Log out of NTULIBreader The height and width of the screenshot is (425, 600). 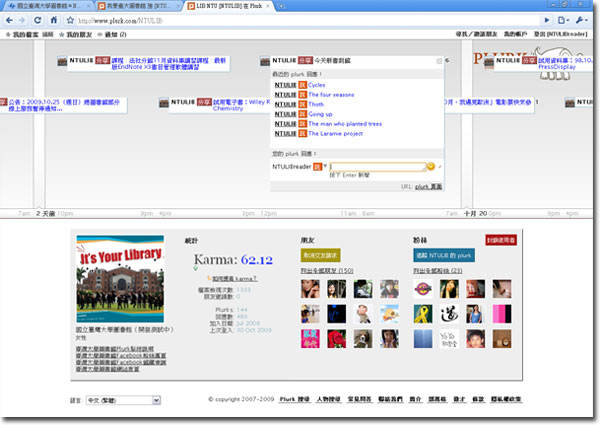coord(561,34)
